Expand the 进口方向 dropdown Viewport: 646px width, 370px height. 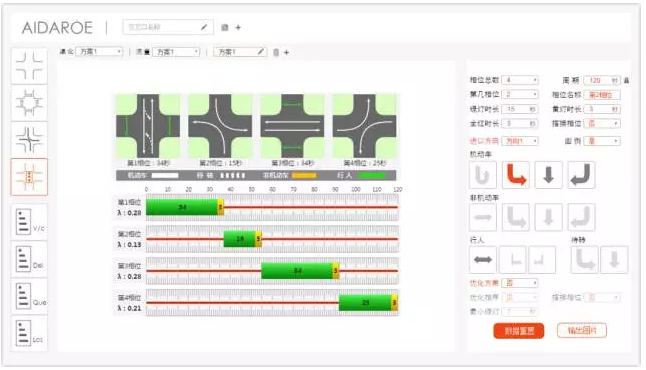(x=520, y=141)
